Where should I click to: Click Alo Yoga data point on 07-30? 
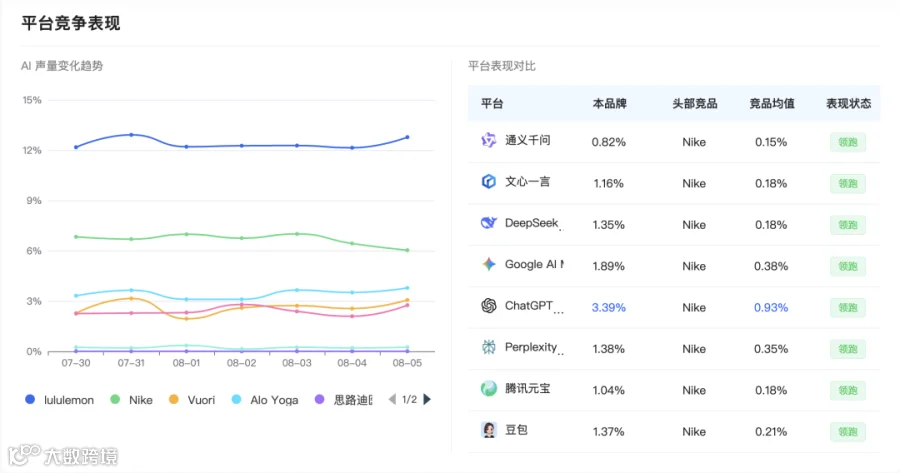click(x=76, y=296)
